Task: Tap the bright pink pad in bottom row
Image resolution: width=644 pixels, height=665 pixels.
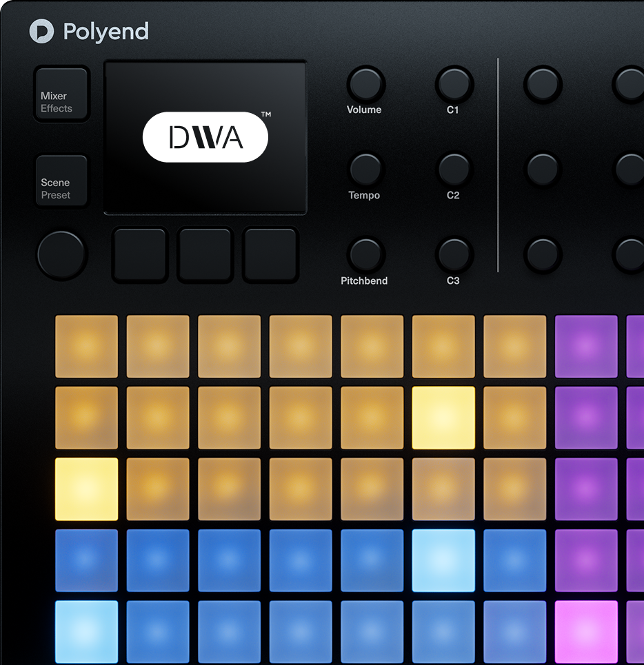Action: pyautogui.click(x=586, y=631)
